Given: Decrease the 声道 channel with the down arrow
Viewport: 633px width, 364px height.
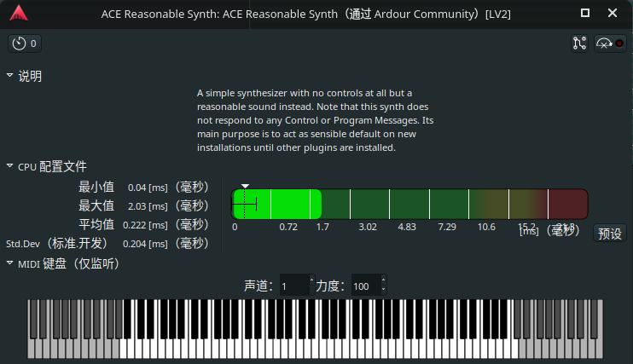Looking at the screenshot, I should tap(311, 290).
